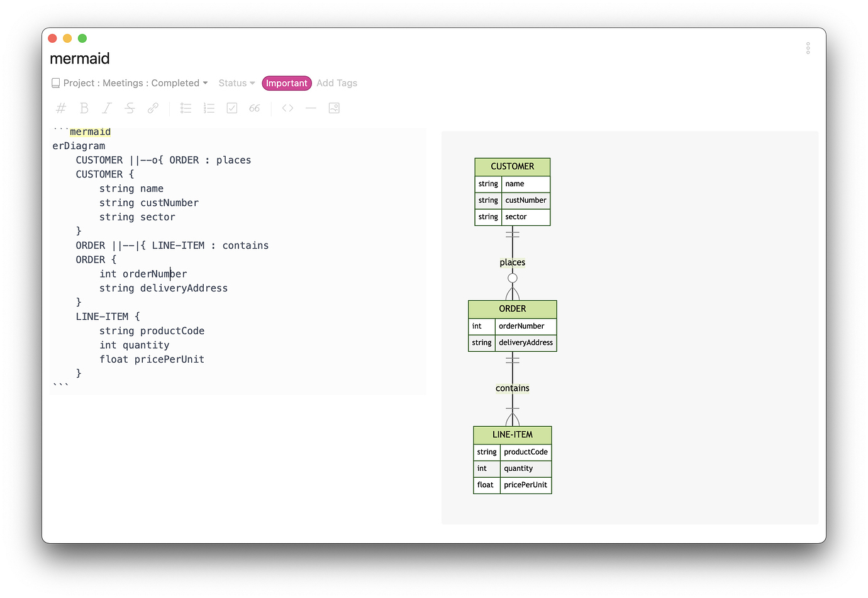Open the notebook icon next to Project

tap(55, 82)
